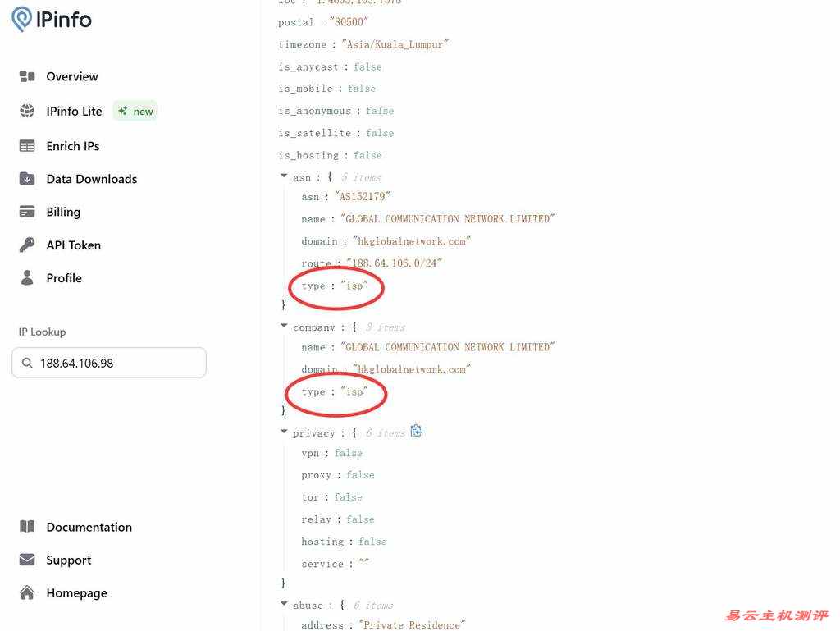Select proxy false value

point(361,475)
